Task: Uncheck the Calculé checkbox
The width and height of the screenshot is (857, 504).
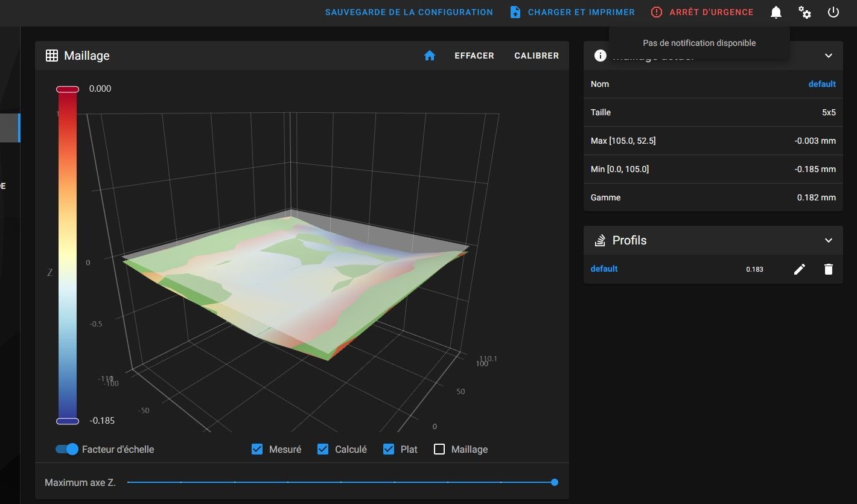Action: (x=323, y=449)
